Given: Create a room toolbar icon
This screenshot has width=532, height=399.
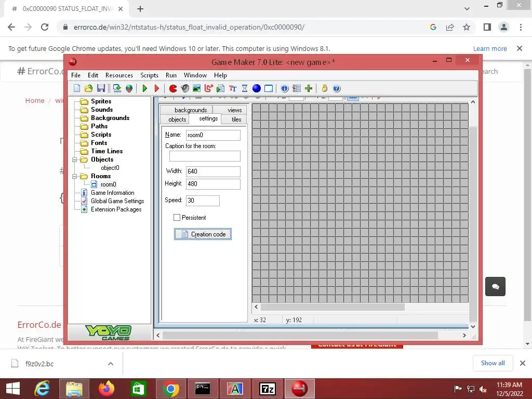Looking at the screenshot, I should 269,88.
